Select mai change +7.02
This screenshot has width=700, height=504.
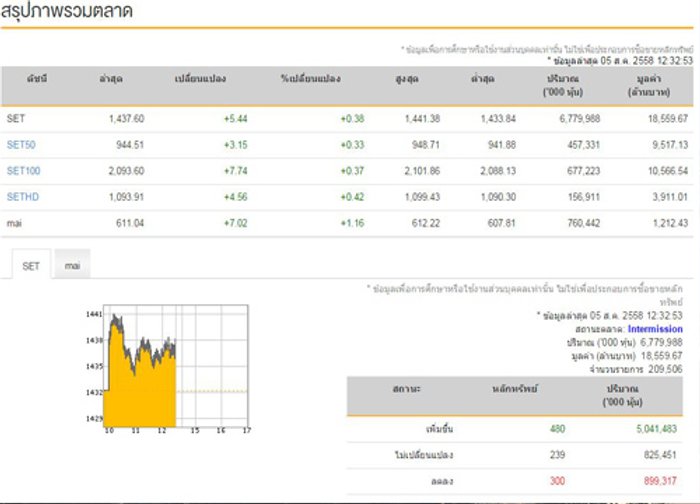point(235,223)
